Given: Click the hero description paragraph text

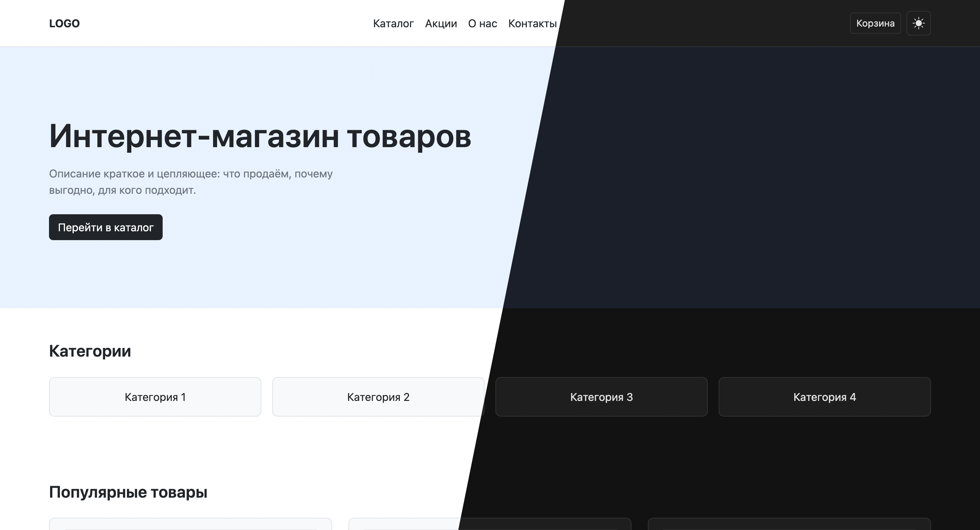Looking at the screenshot, I should pyautogui.click(x=191, y=182).
